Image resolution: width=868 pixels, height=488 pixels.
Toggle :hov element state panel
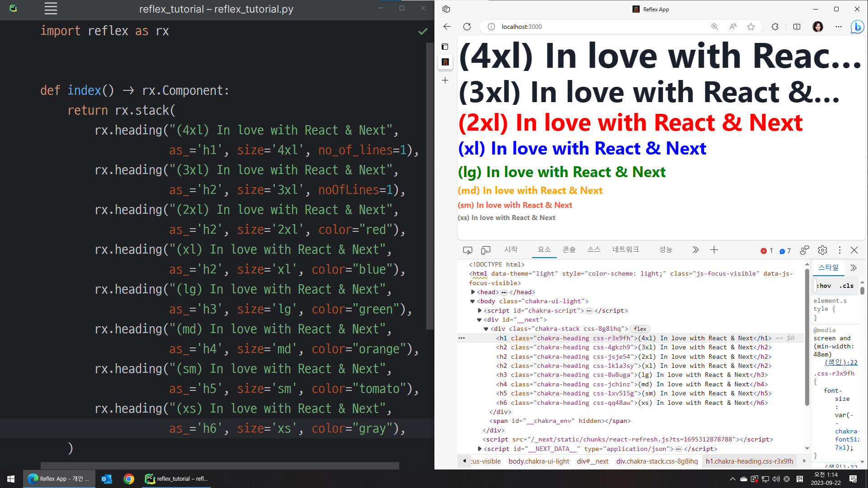click(824, 286)
